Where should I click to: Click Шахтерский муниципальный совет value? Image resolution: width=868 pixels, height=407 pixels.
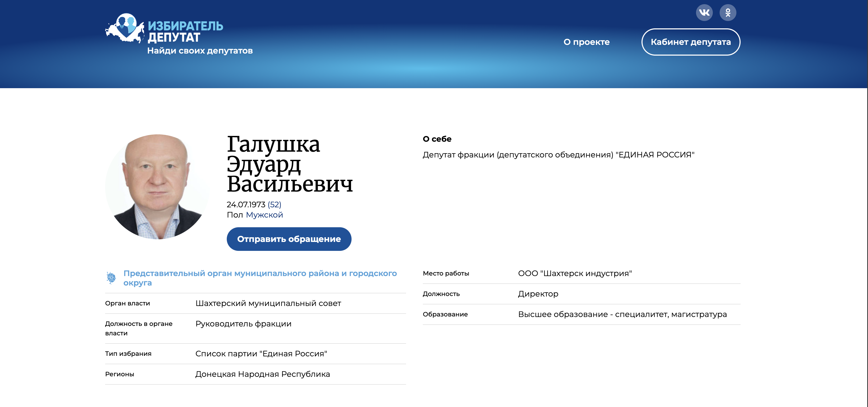(268, 304)
